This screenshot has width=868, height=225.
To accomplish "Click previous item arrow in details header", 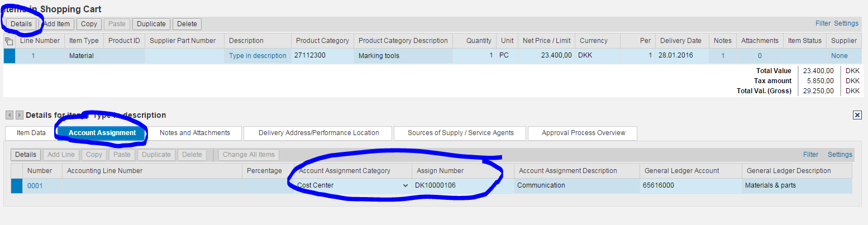I will tap(9, 115).
